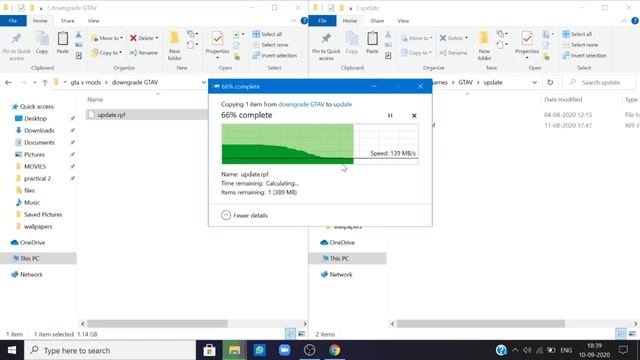Open File tab in downgrade GTAV window
The width and height of the screenshot is (640, 360).
tap(13, 21)
